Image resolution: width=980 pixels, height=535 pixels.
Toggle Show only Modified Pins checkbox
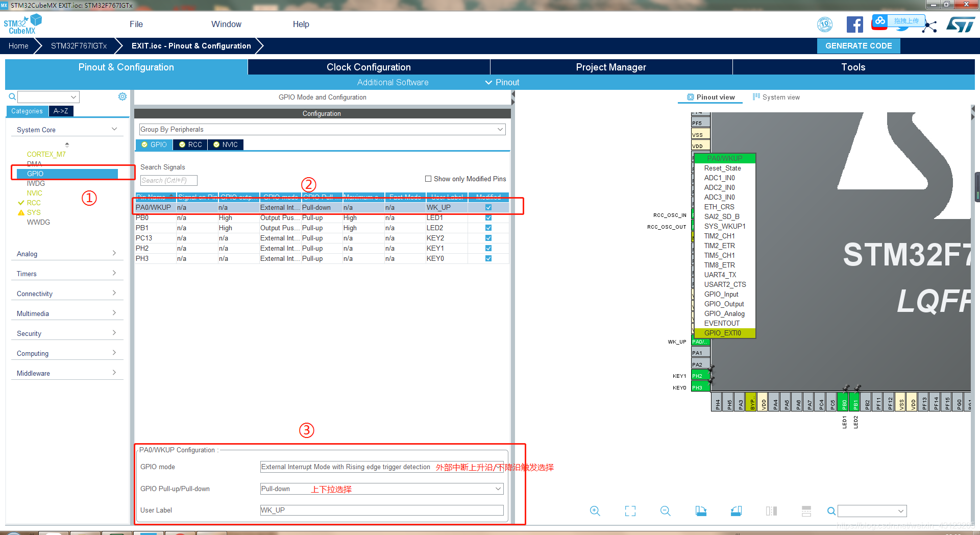click(428, 179)
